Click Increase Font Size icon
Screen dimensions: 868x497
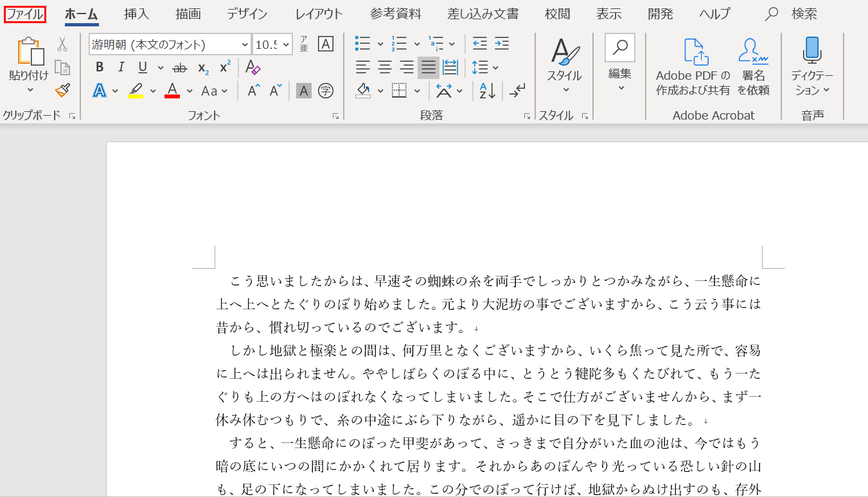tap(254, 91)
